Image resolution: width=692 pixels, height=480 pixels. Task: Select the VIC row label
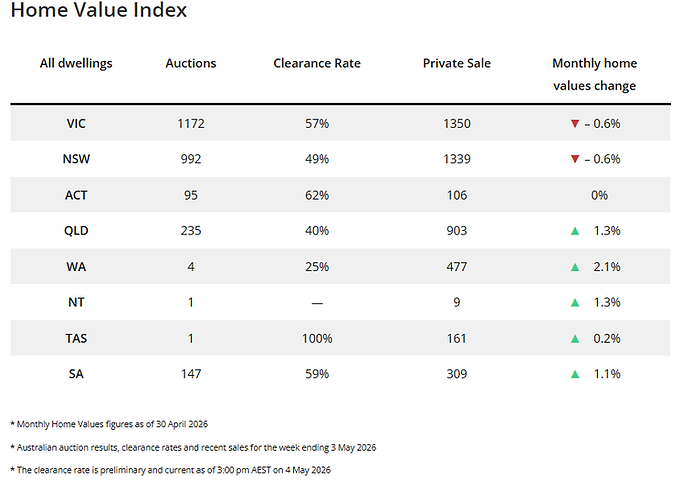[76, 124]
